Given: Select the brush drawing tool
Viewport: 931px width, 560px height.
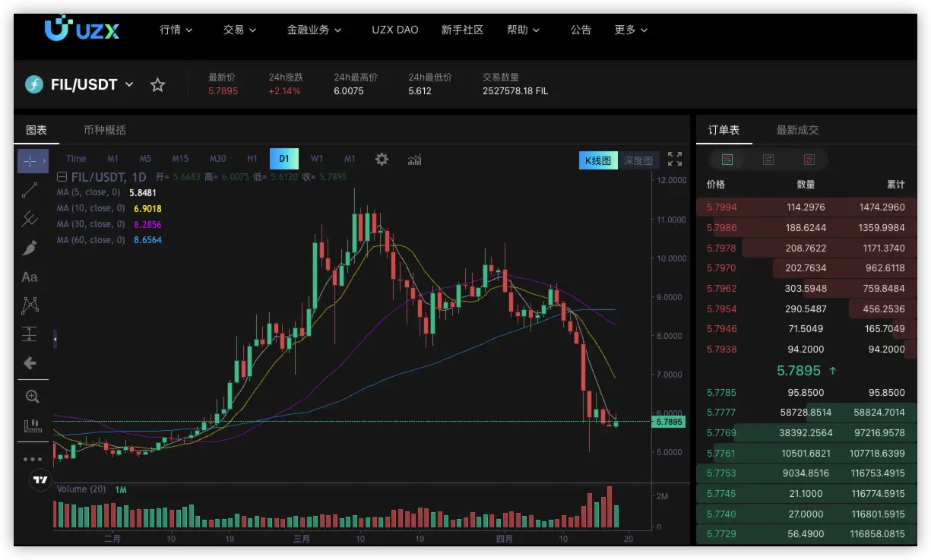Looking at the screenshot, I should click(29, 248).
